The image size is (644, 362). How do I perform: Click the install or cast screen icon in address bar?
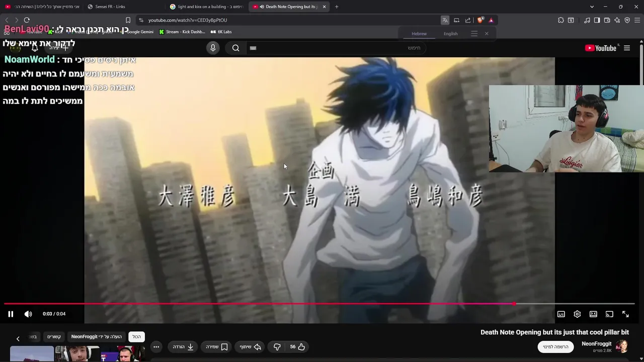tap(456, 20)
